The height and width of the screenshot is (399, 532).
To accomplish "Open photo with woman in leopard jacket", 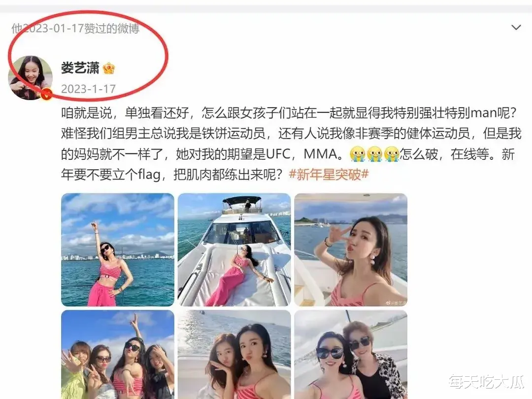I will point(351,355).
